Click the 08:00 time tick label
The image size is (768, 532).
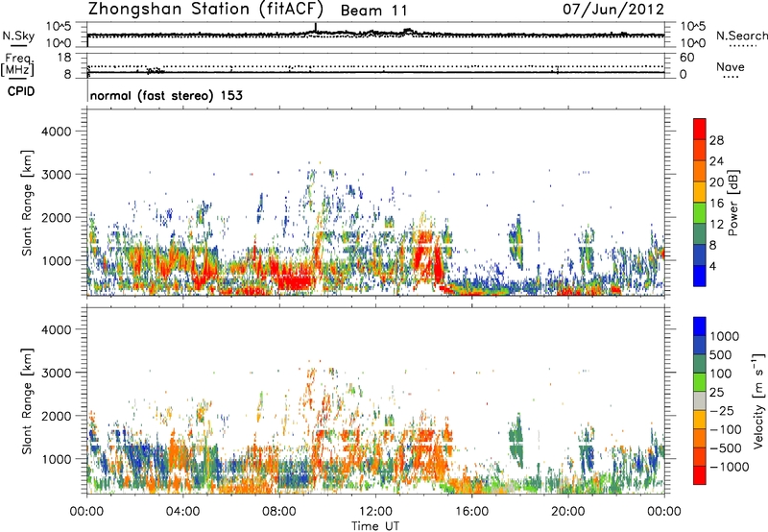(278, 512)
